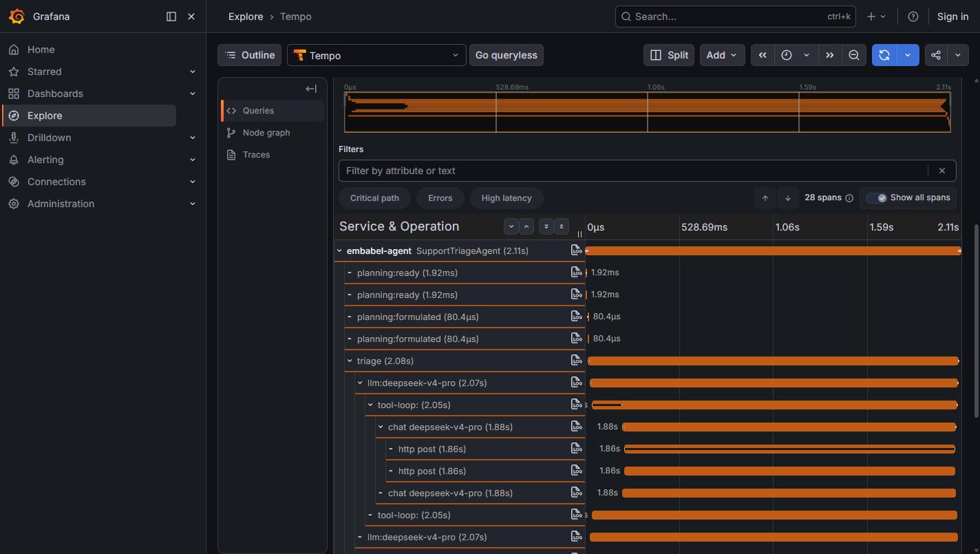
Task: Select Traces in outline
Action: point(273,154)
